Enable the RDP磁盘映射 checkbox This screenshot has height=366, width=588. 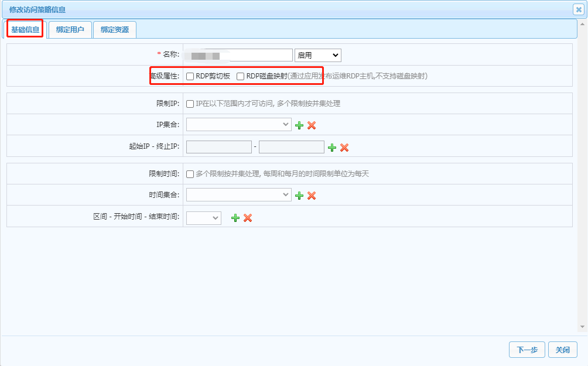(x=241, y=76)
